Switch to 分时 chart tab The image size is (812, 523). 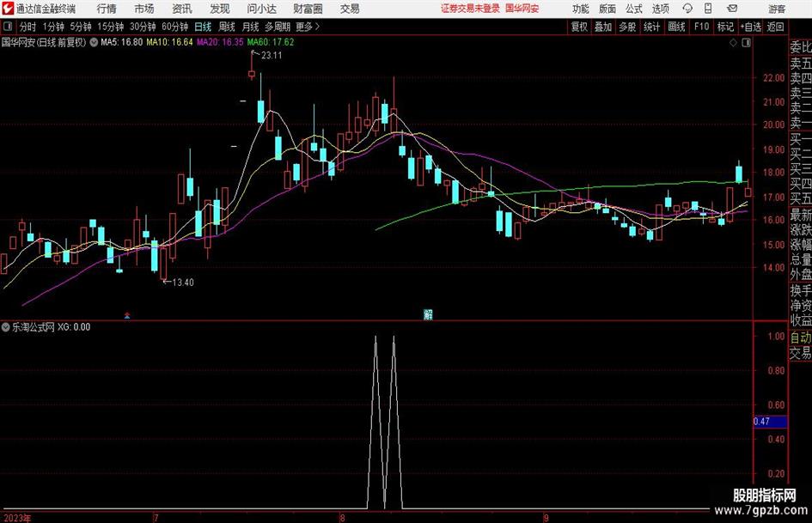27,27
